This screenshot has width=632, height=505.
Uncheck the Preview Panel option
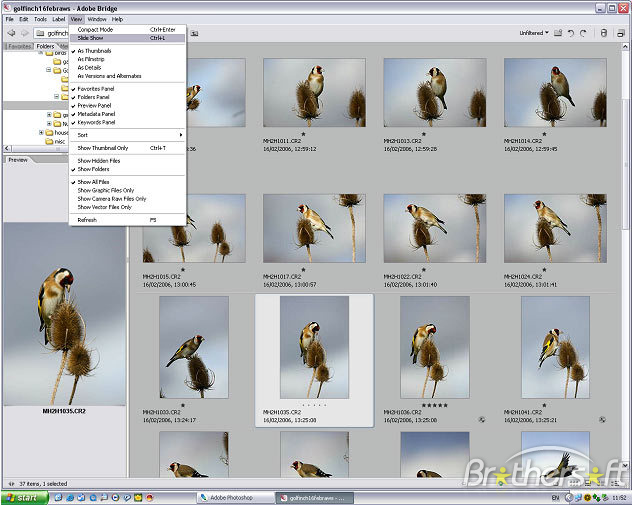click(x=127, y=106)
